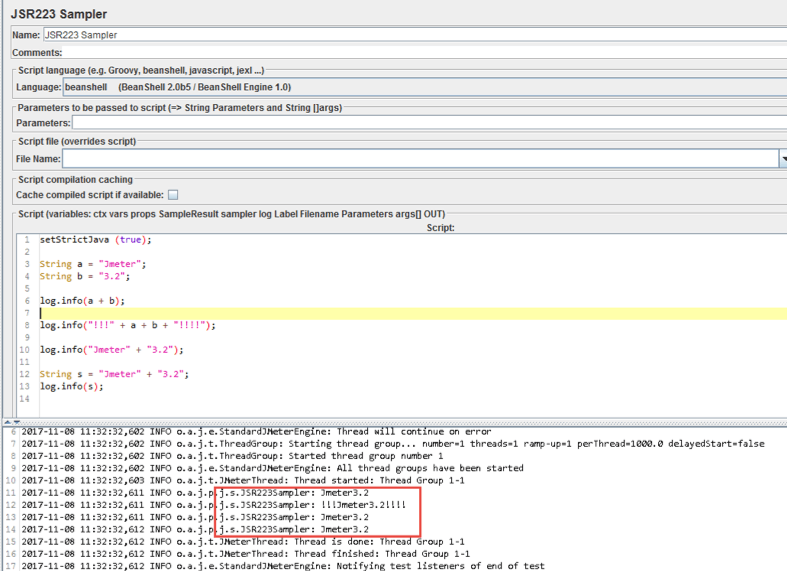Click script line String b = "3.2";
Screen dimensions: 787x571
pyautogui.click(x=85, y=276)
